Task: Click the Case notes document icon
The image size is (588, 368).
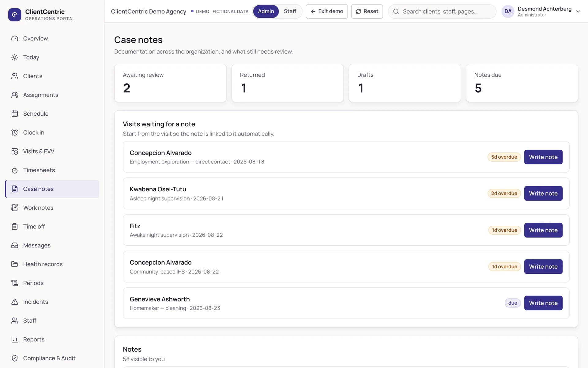Action: (15, 189)
